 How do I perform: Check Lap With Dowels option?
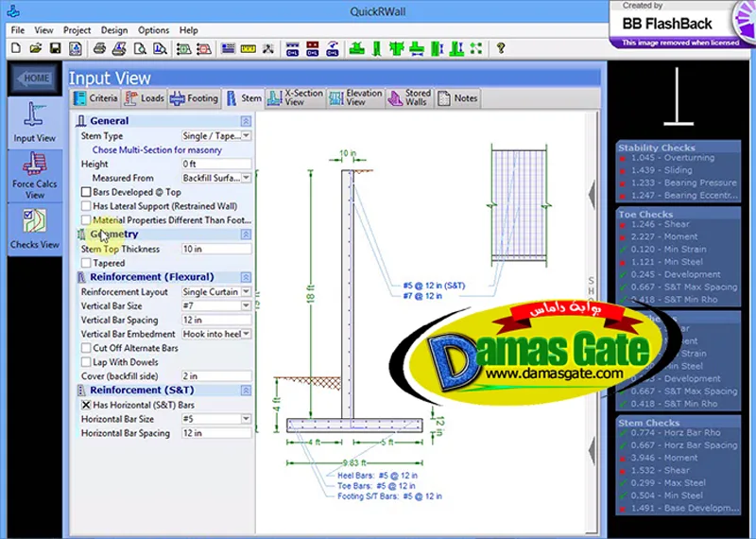pos(86,362)
